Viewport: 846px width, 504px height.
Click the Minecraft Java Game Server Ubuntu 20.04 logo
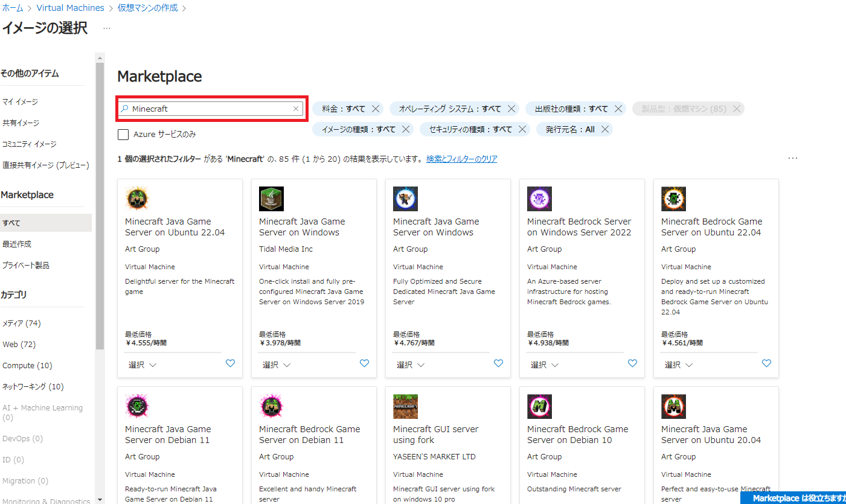673,406
